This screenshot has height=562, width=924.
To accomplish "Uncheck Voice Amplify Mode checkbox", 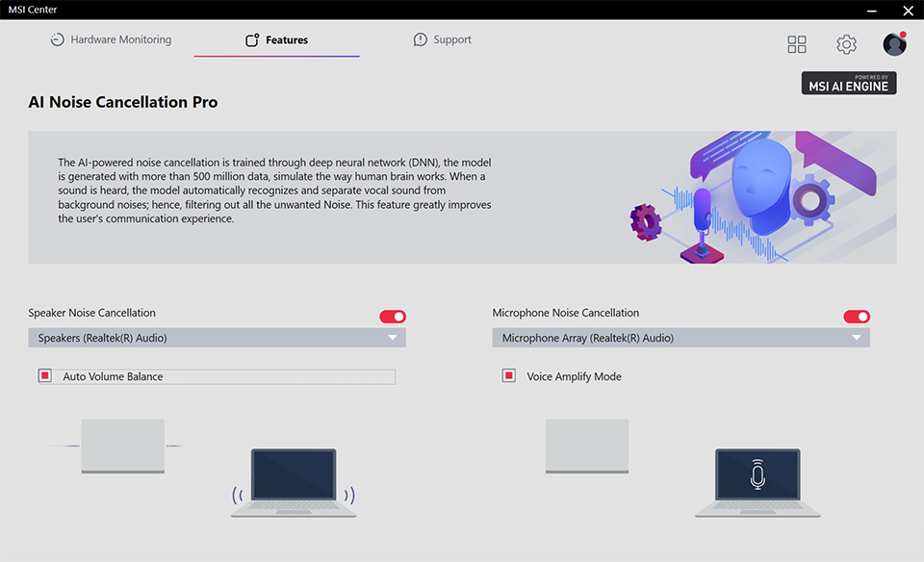I will click(x=509, y=376).
